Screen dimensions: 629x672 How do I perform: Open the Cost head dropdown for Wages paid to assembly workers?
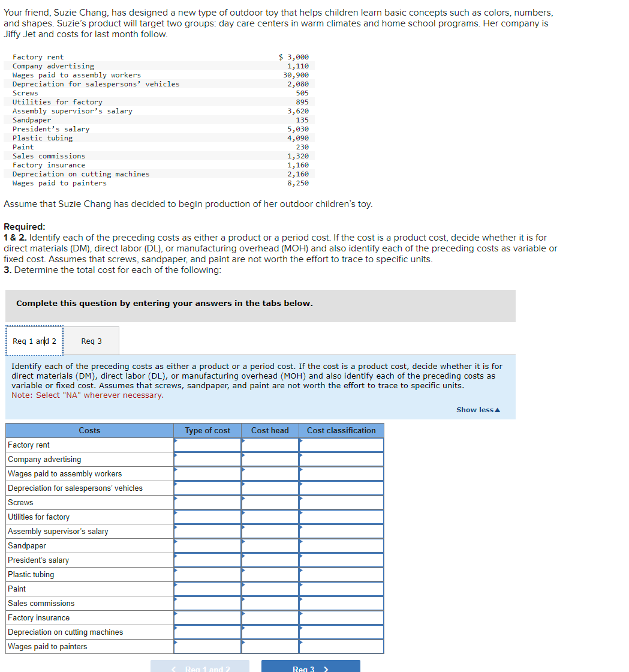270,473
